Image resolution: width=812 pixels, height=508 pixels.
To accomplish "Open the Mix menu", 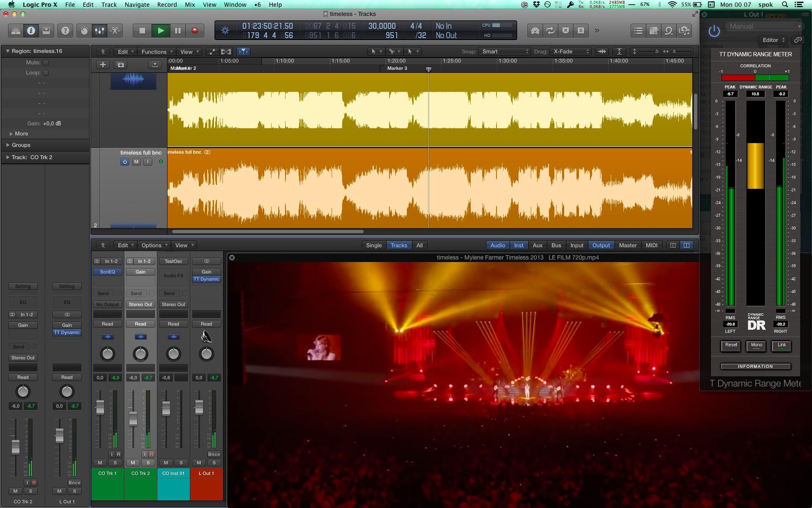I will point(190,5).
